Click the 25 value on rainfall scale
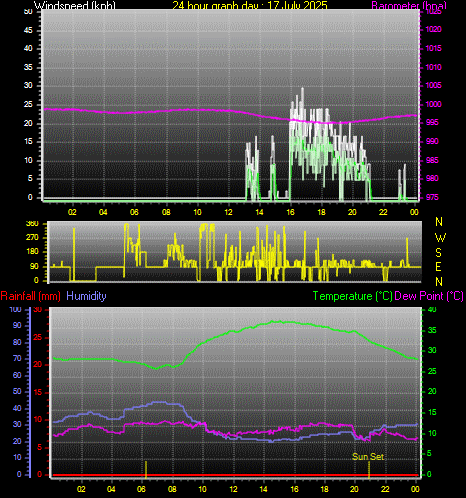Screen dimensions: 466x498 (x=38, y=337)
